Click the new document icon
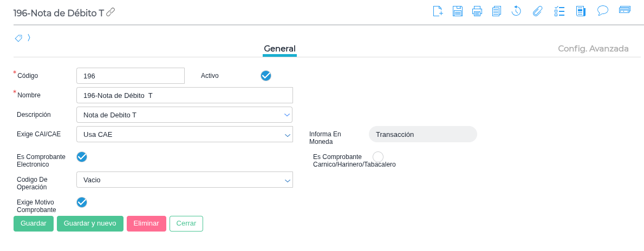 [438, 11]
